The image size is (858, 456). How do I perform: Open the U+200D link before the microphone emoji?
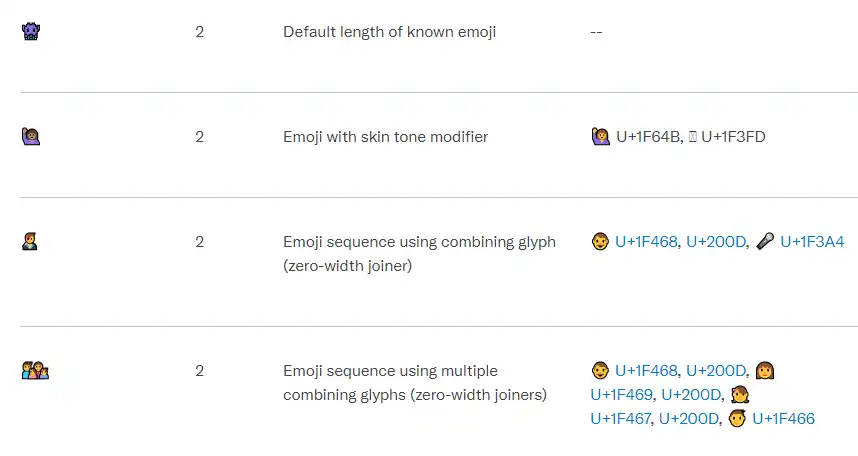coord(716,241)
